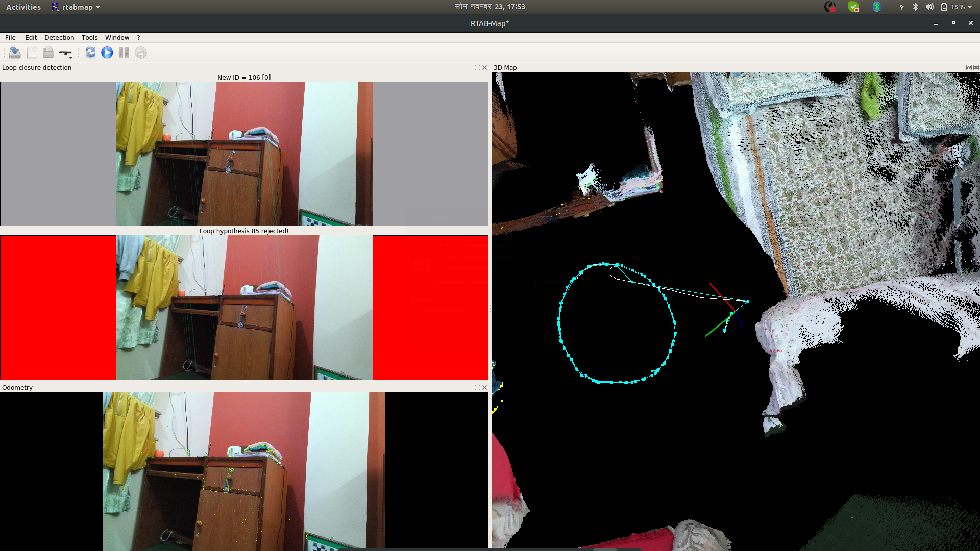The width and height of the screenshot is (980, 551).
Task: Start mapping with the blue play button
Action: (107, 53)
